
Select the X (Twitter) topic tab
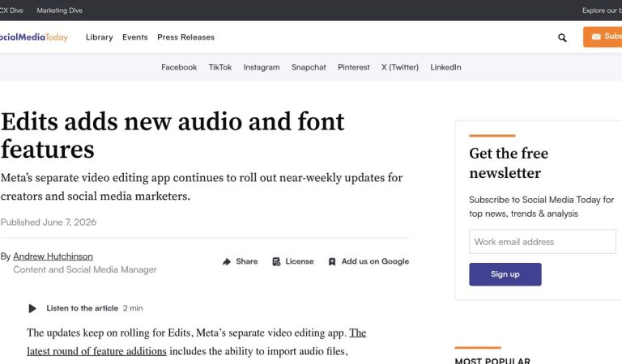coord(400,67)
